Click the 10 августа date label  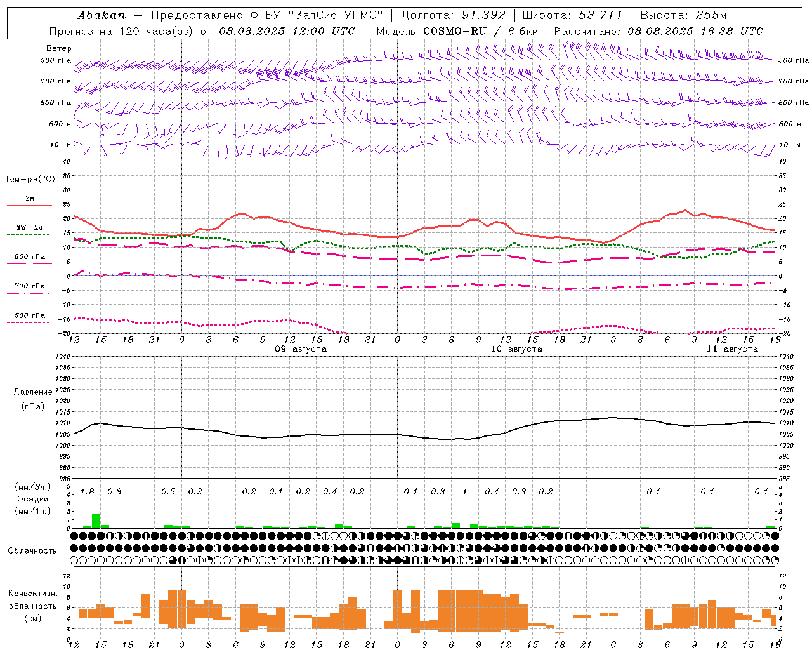point(516,349)
